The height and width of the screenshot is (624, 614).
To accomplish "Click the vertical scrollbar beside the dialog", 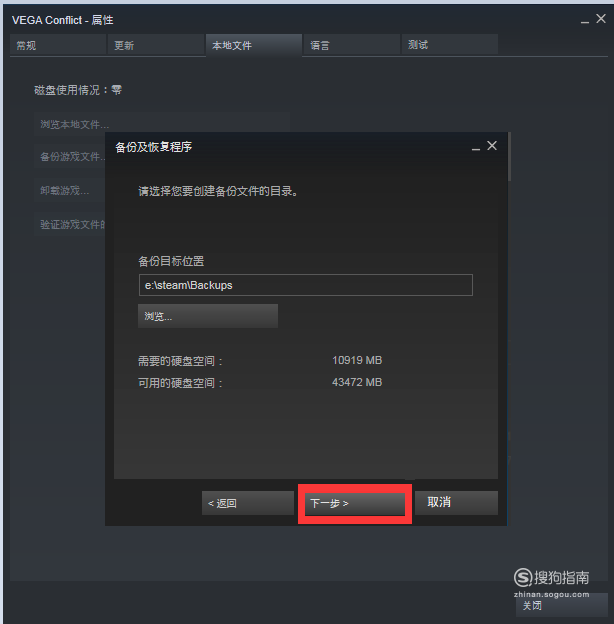I will point(509,157).
